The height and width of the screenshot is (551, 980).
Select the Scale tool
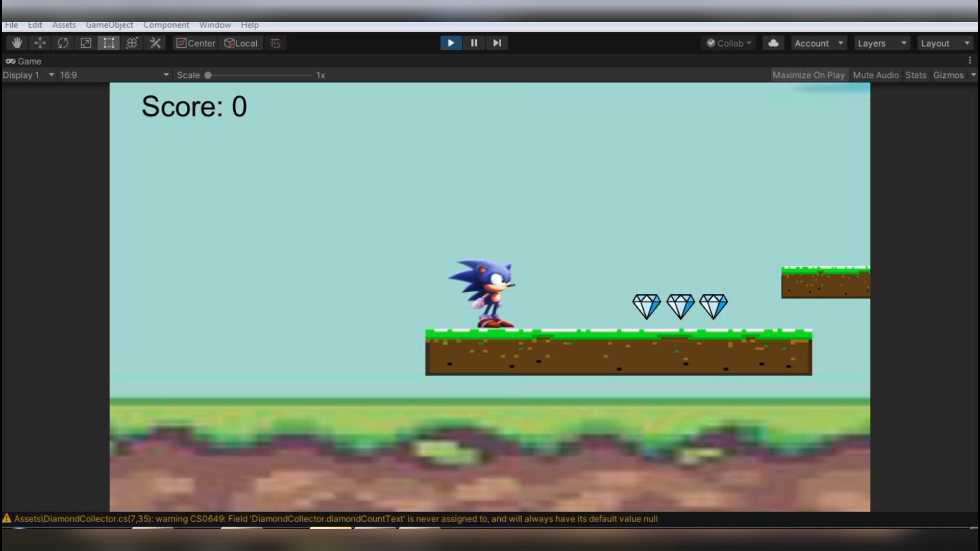86,43
